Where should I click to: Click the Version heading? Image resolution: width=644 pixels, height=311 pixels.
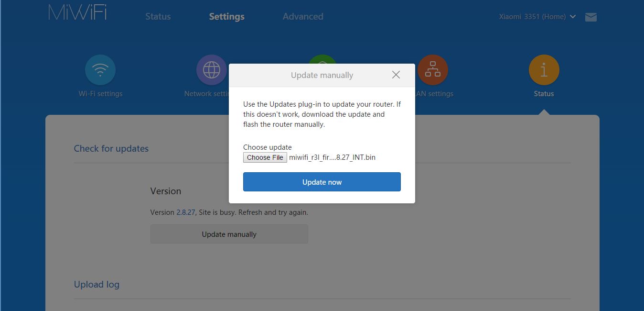coord(166,191)
